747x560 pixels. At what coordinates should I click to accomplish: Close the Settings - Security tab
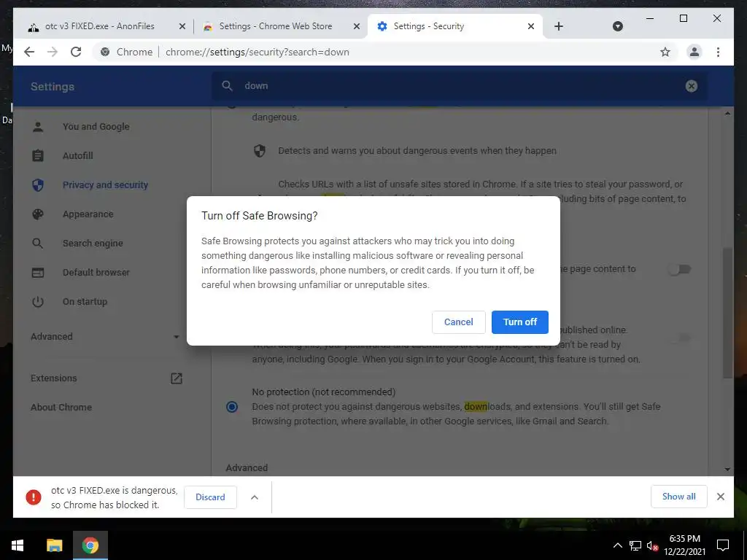(x=531, y=27)
